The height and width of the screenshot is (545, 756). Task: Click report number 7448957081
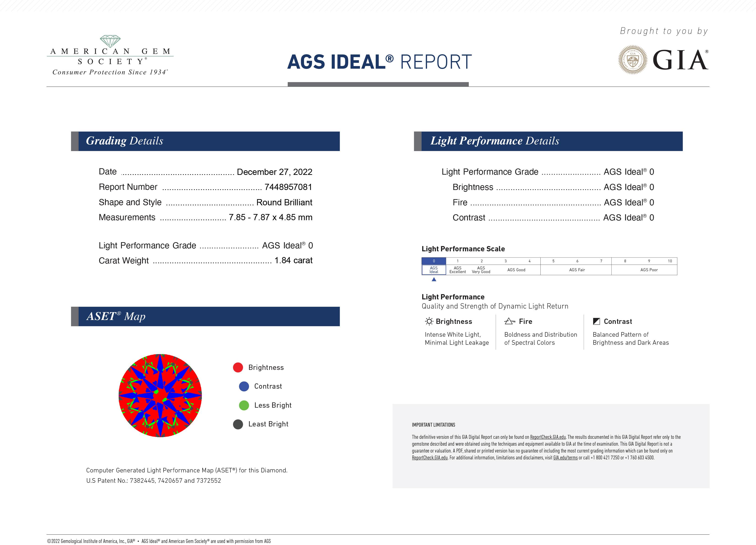point(288,187)
